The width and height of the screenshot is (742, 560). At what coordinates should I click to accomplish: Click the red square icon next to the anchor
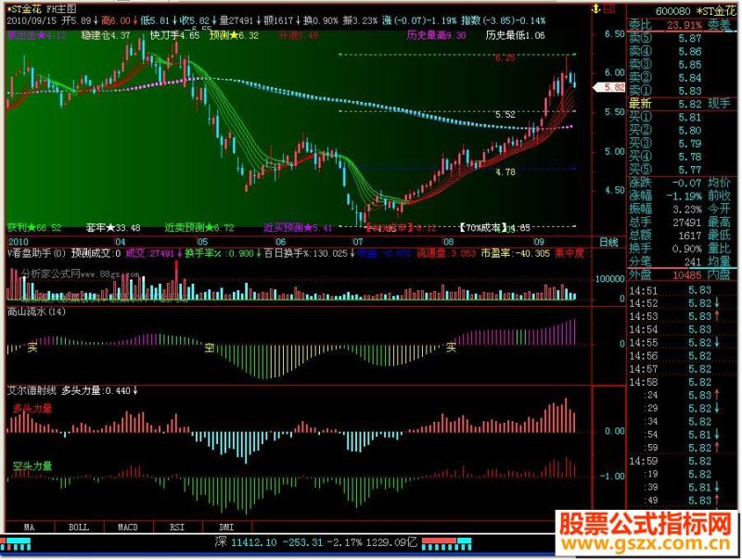pyautogui.click(x=609, y=8)
